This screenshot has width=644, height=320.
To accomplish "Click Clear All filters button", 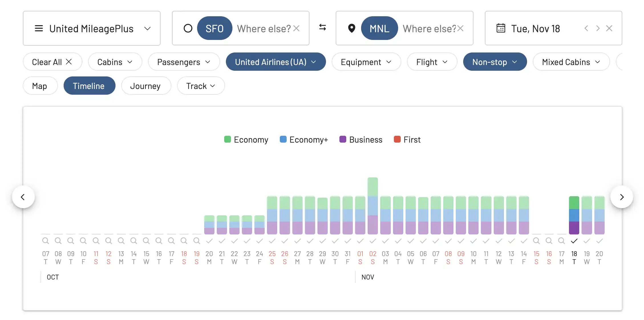I will (x=52, y=62).
